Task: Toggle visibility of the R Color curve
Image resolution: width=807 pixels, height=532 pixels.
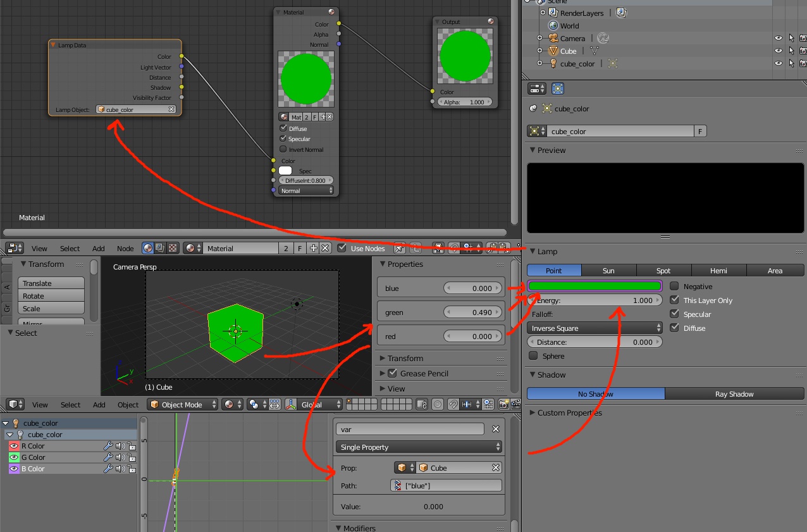Action: [14, 446]
